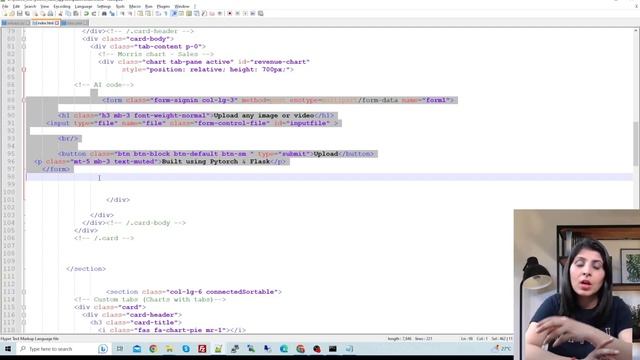Click the length and lines status entry
Screen dimensions: 640x360
click(x=410, y=339)
